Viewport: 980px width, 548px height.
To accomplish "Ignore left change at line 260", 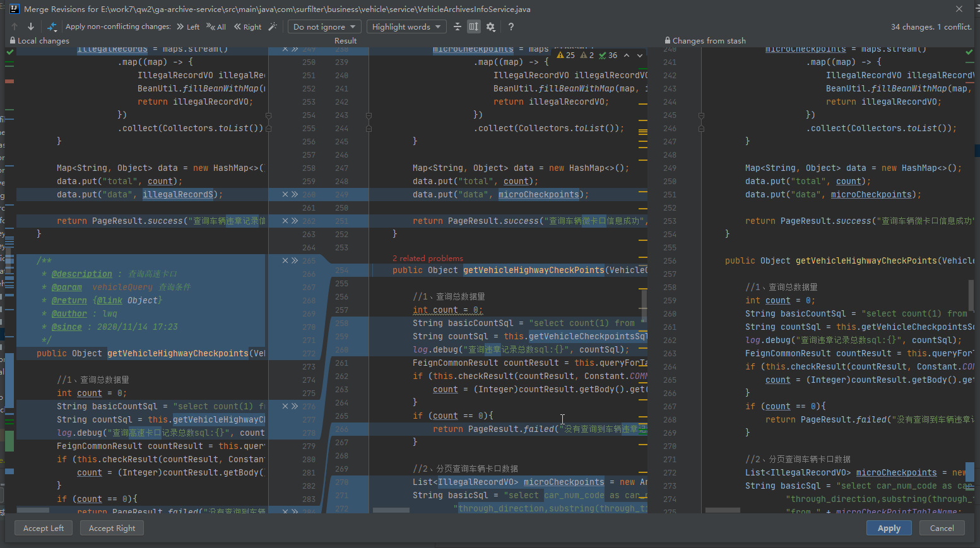I will [x=285, y=194].
